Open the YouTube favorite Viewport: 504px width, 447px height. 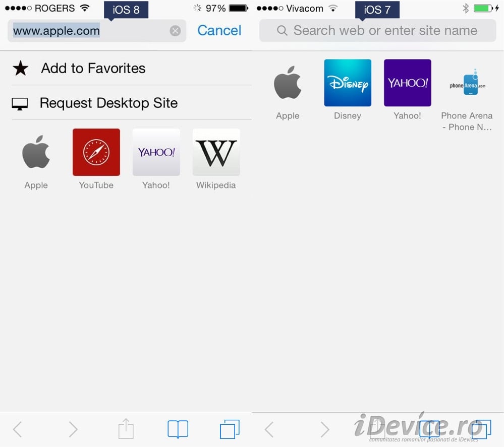pos(96,159)
